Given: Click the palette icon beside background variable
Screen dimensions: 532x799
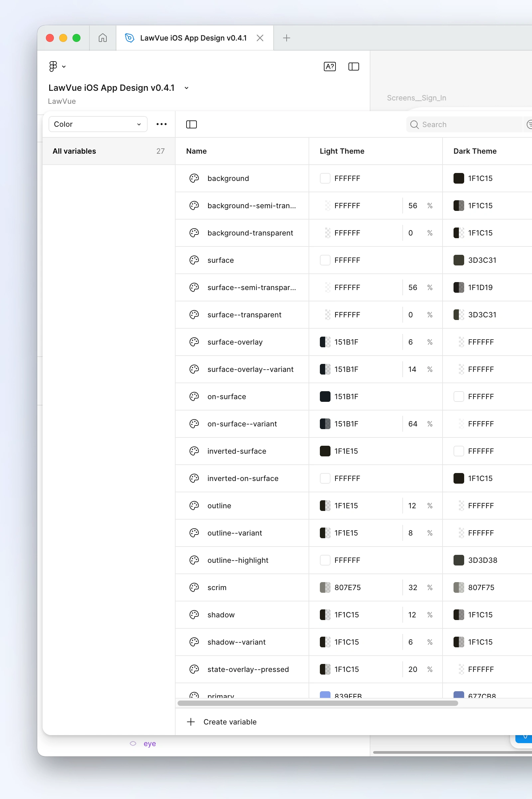Looking at the screenshot, I should (194, 178).
